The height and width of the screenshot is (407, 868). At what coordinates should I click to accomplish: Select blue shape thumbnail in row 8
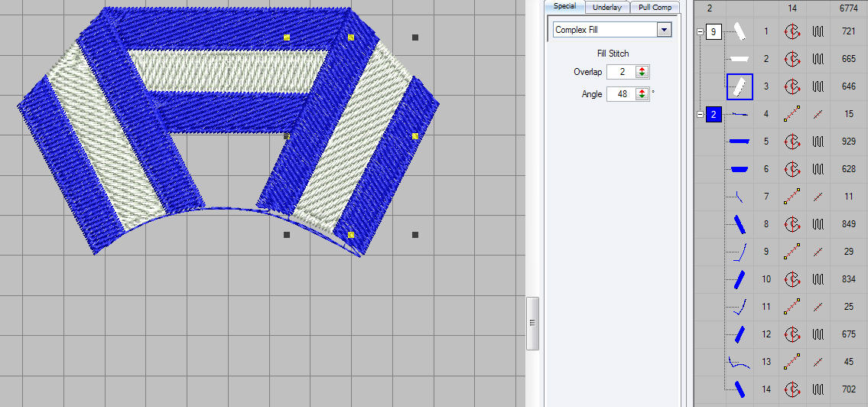tap(740, 224)
